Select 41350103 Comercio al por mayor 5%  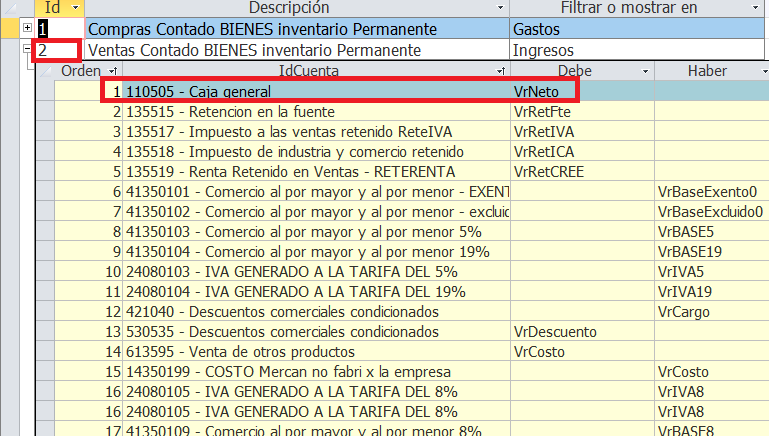316,231
